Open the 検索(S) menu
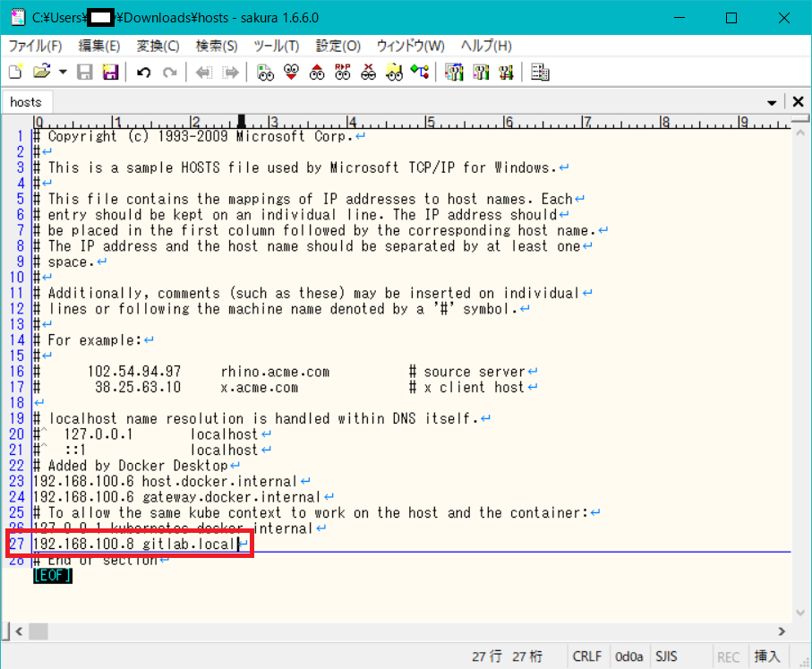 coord(217,46)
